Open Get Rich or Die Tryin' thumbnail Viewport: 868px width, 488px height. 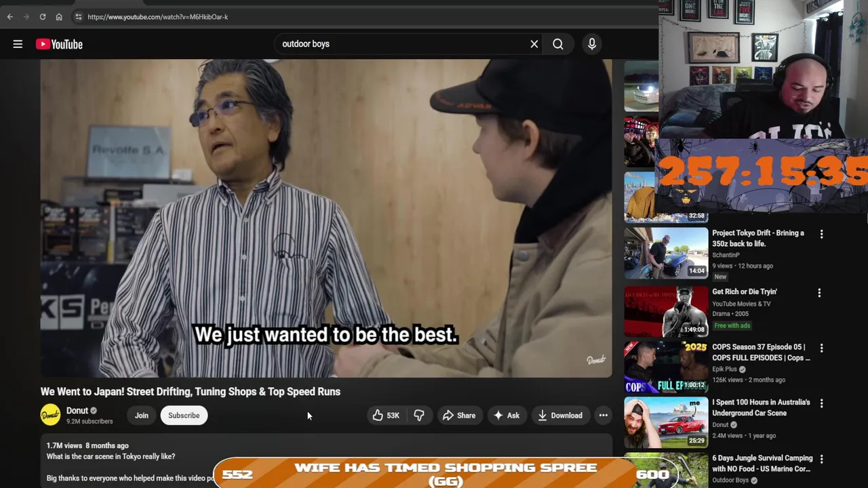click(666, 312)
